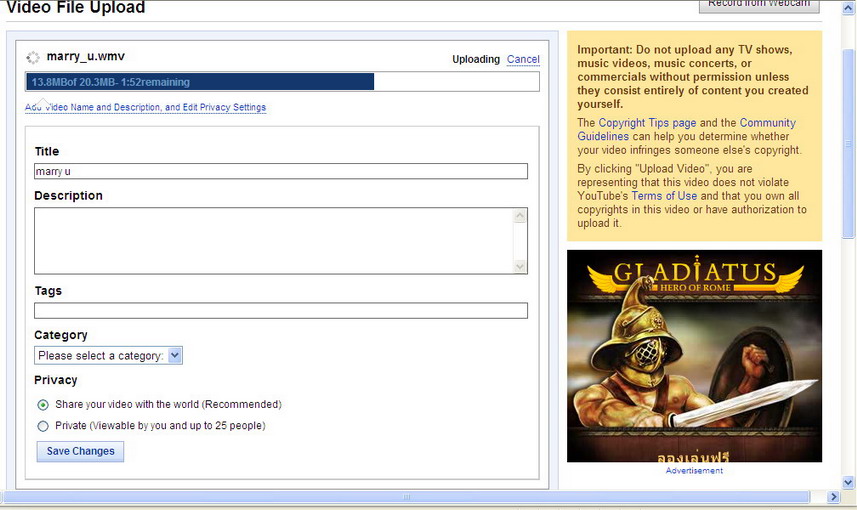The height and width of the screenshot is (510, 857).
Task: Click the Description box scroll-down arrow
Action: [520, 266]
